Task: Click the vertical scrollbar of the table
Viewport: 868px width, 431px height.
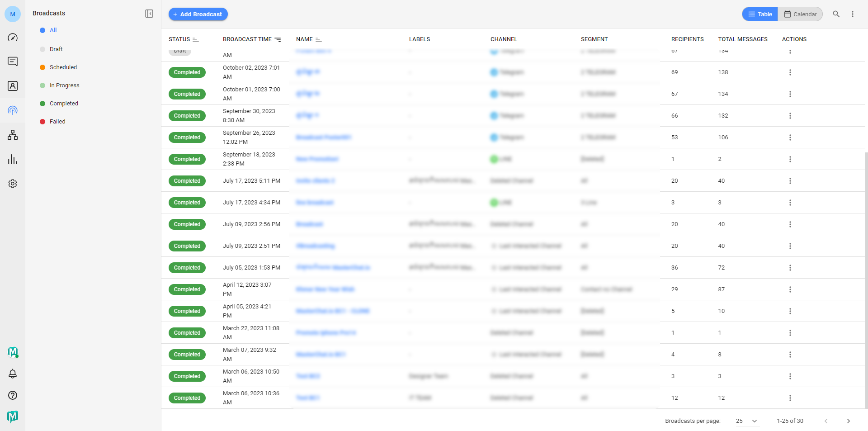Action: [866, 271]
